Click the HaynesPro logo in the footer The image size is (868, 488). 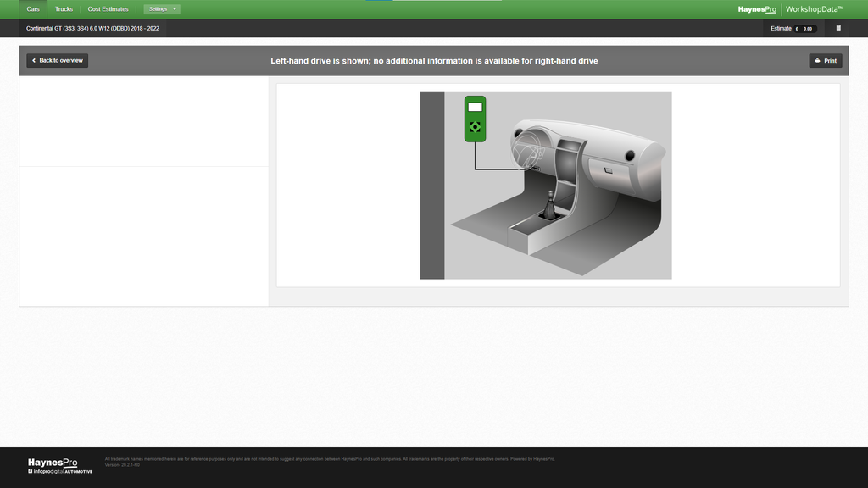point(60,466)
